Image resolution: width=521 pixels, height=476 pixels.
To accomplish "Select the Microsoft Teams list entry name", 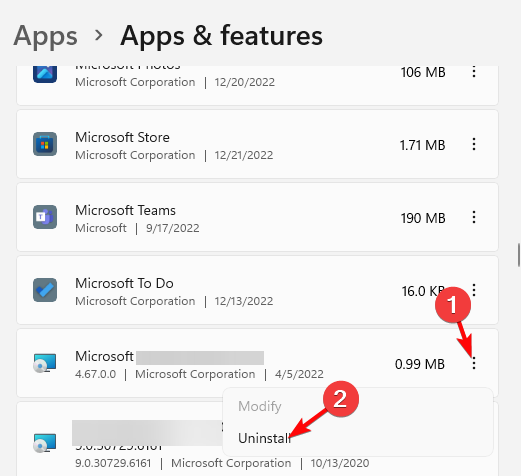I will click(x=125, y=210).
